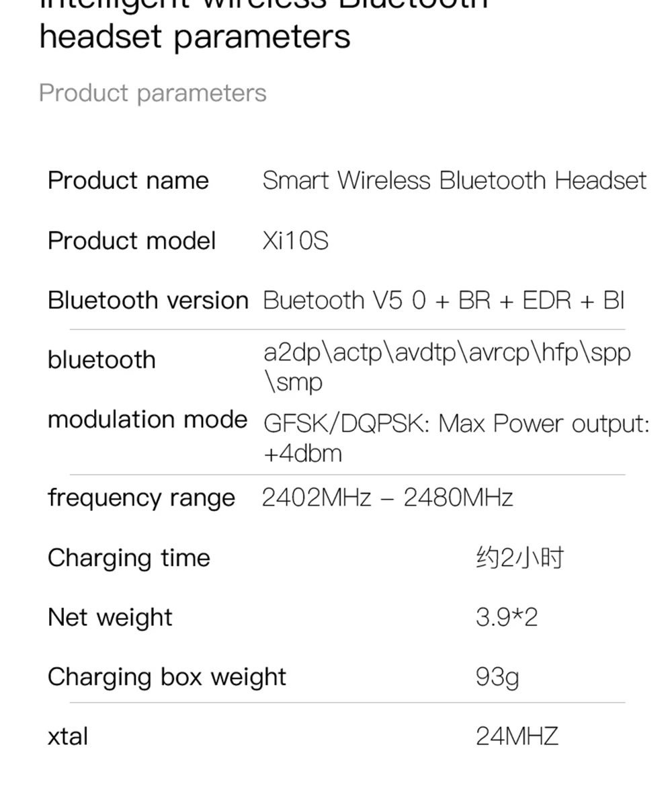The width and height of the screenshot is (672, 788).
Task: Select 'Smart Wireless Bluetooth Headset' value text
Action: (454, 180)
